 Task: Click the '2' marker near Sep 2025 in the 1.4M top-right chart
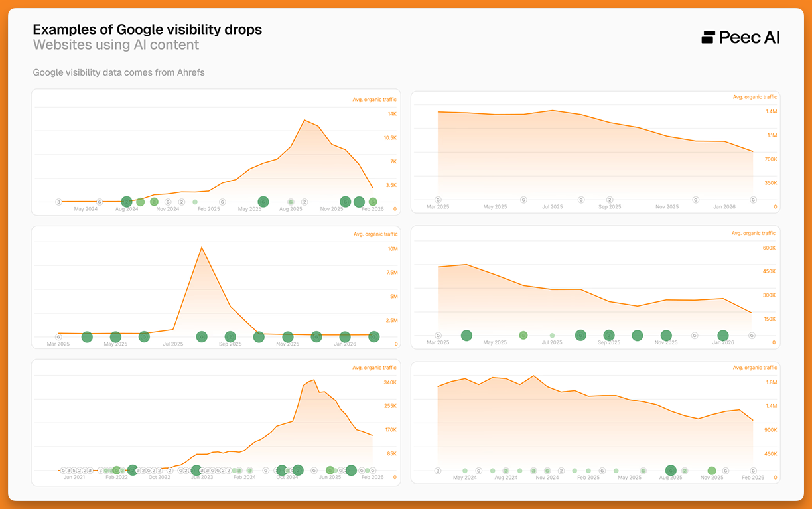[609, 200]
